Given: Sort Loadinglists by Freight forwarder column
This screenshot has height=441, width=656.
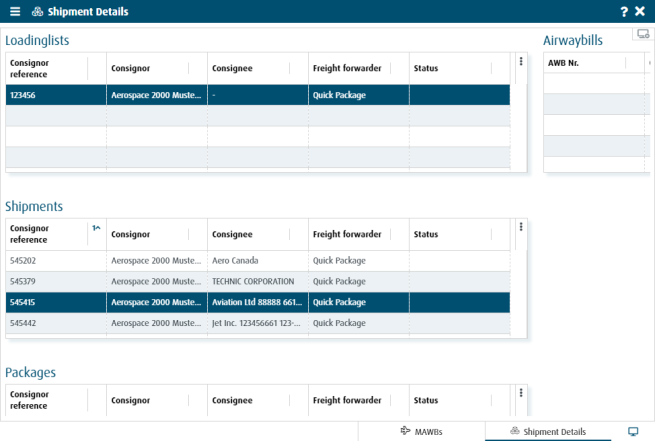Looking at the screenshot, I should (346, 68).
